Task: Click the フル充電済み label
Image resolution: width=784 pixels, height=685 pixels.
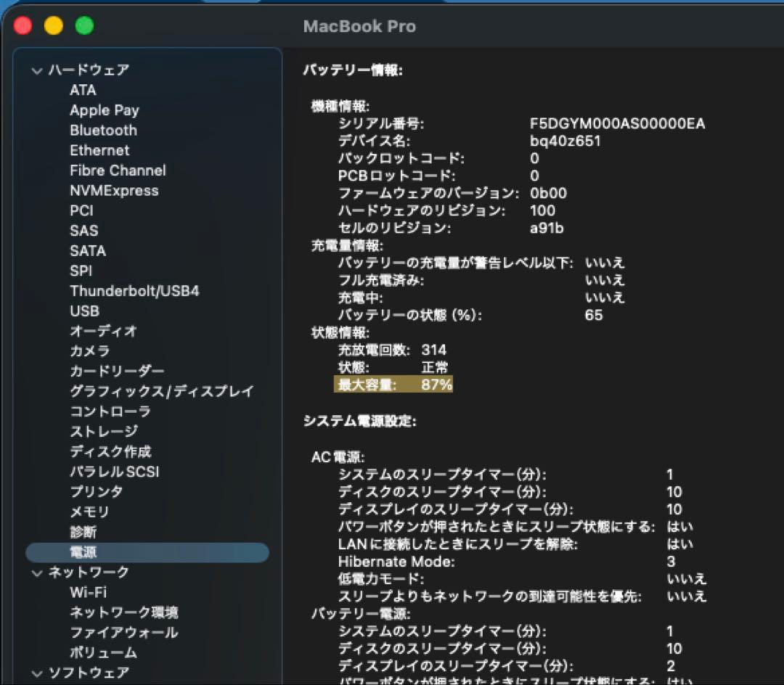Action: 381,280
